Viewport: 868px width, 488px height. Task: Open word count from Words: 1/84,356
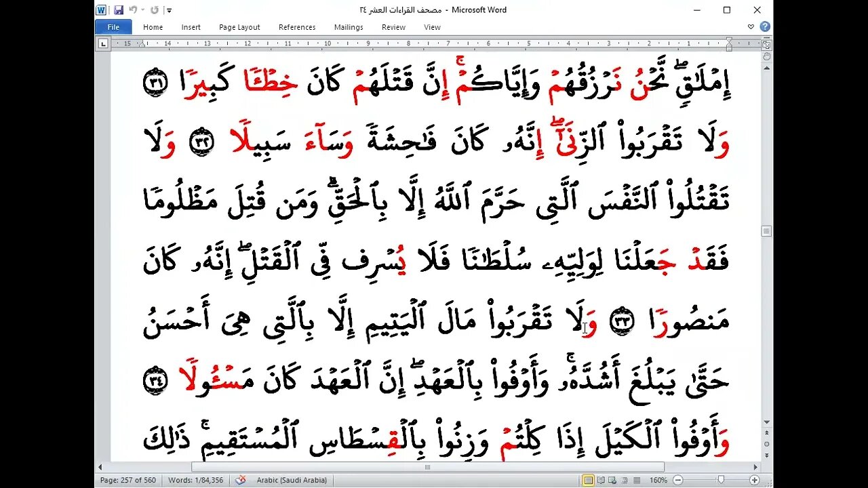(196, 480)
